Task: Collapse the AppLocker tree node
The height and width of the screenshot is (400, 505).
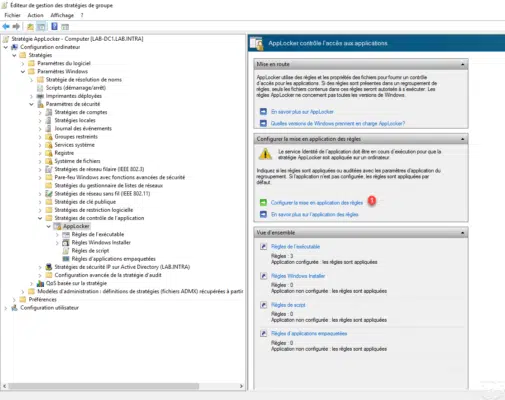Action: coord(49,226)
